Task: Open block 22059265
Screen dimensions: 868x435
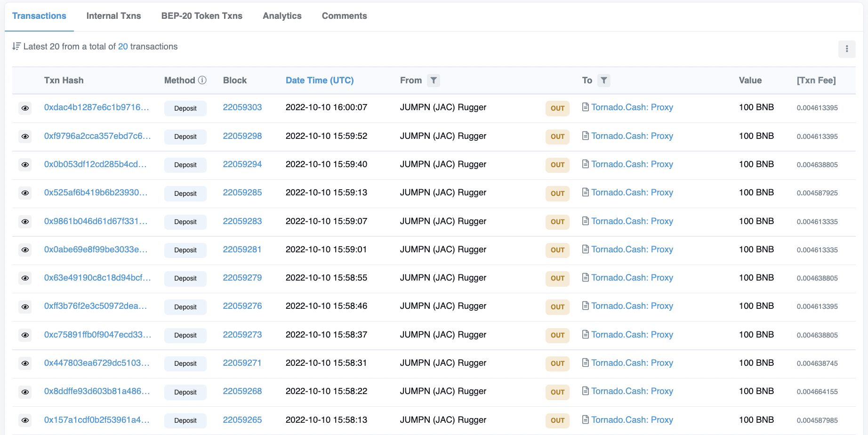Action: (x=242, y=420)
